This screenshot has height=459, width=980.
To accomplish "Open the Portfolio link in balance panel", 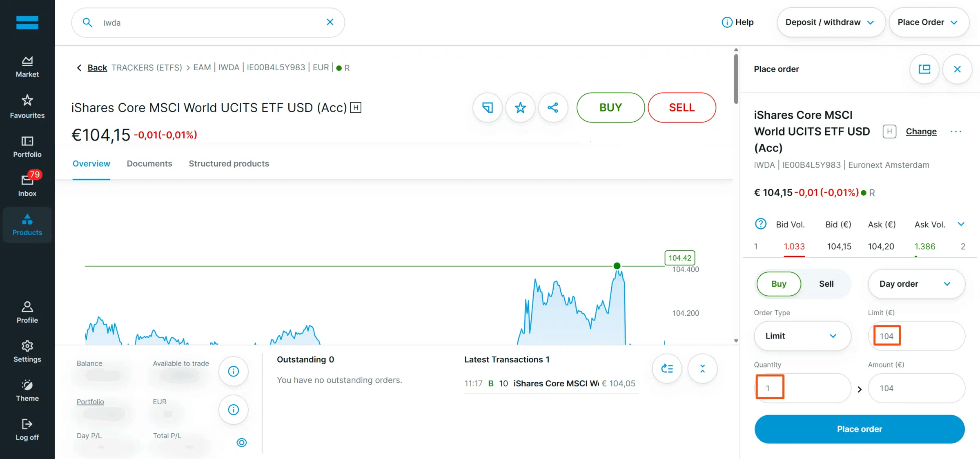I will pyautogui.click(x=90, y=402).
